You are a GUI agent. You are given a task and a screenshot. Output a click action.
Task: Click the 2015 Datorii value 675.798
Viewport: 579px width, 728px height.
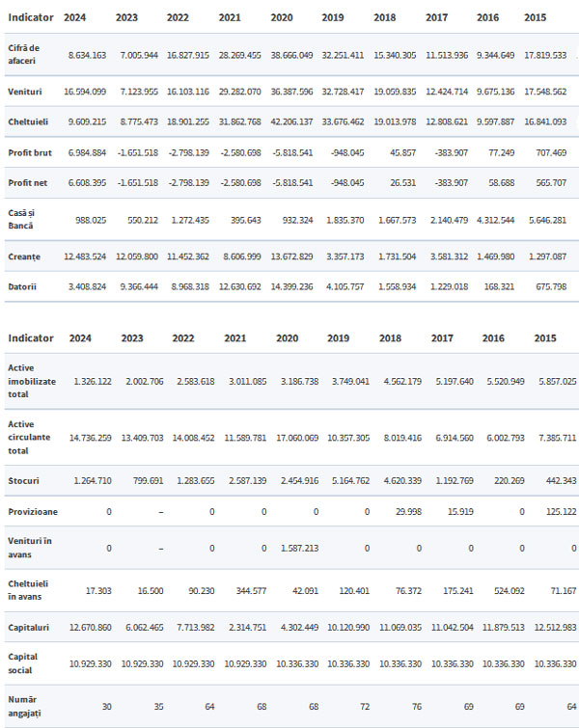(x=551, y=286)
